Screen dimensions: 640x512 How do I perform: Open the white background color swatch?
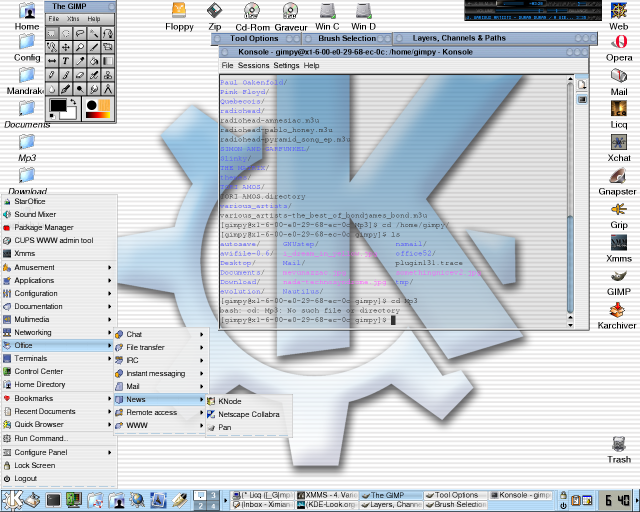pos(70,113)
